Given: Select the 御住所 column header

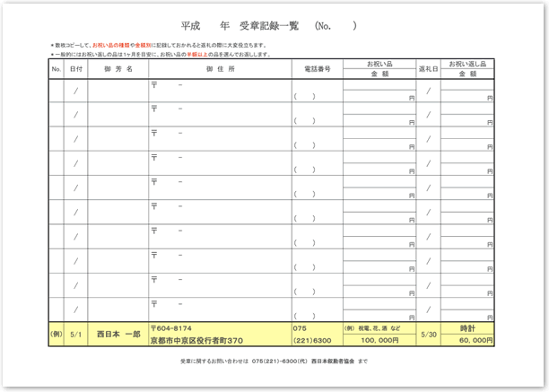Looking at the screenshot, I should tap(221, 69).
